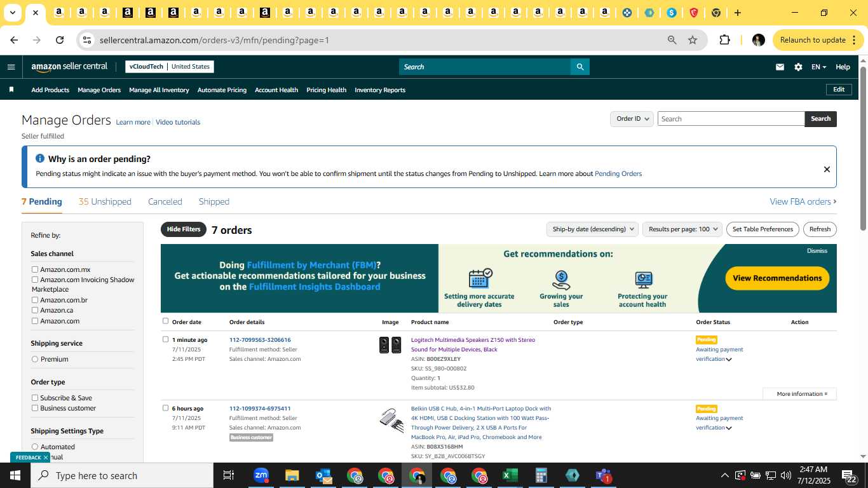Screen dimensions: 868x488
Task: Go back using the browser back arrow
Action: tap(14, 40)
